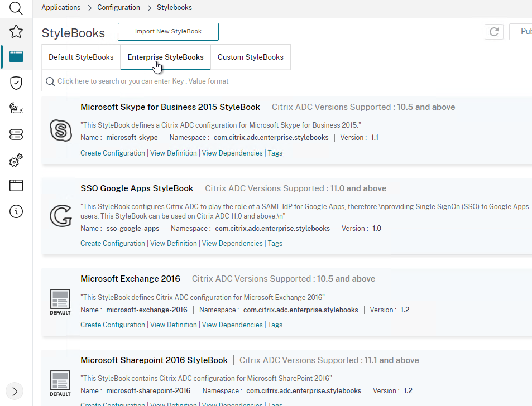Viewport: 532px width, 406px height.
Task: Create Configuration for Microsoft Exchange 2016
Action: [x=113, y=325]
